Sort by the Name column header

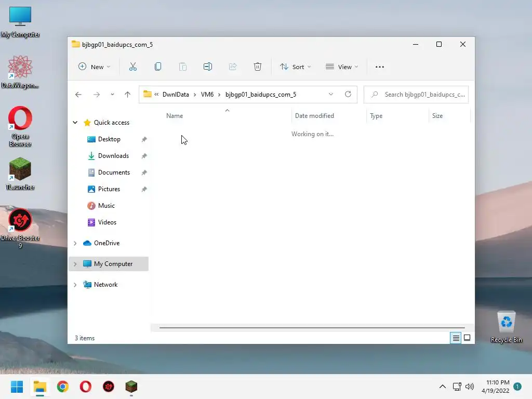175,116
